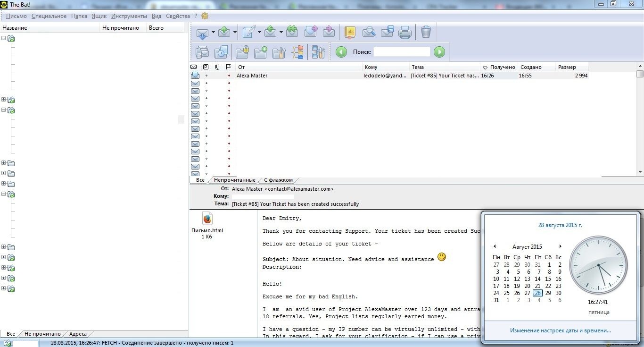
Task: Click the Create new folder icon
Action: tap(261, 52)
